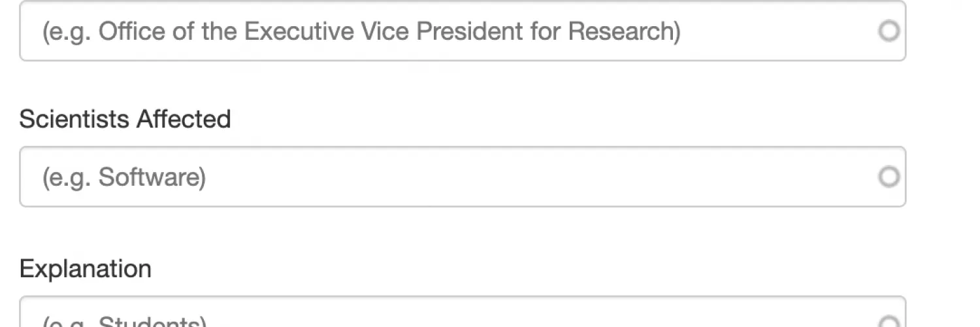
Task: Focus the field with Office of Executive placeholder
Action: click(x=457, y=31)
